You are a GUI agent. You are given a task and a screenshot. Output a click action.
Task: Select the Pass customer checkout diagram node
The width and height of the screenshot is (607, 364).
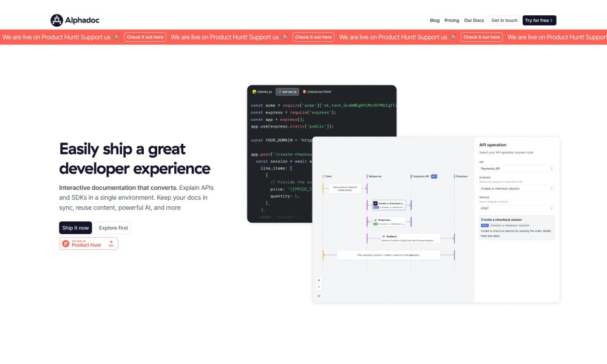345,189
